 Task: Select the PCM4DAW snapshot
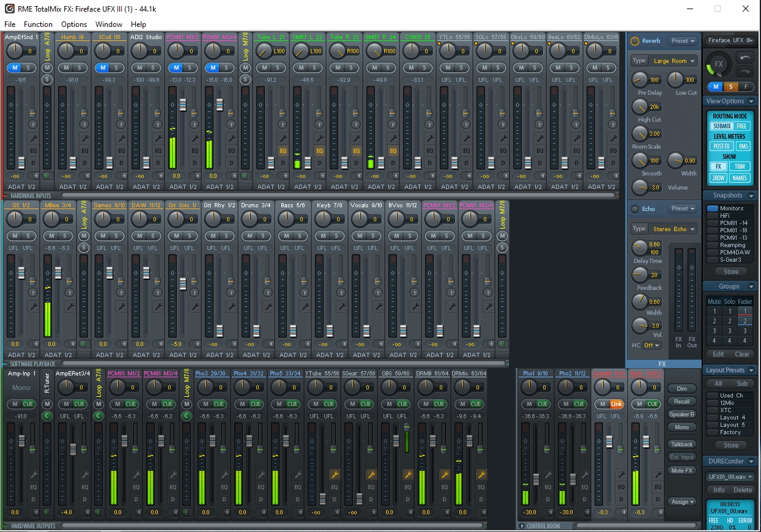pos(730,252)
